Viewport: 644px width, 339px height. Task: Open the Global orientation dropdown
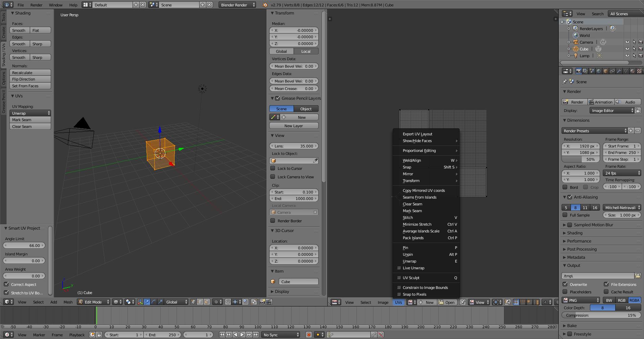point(176,302)
